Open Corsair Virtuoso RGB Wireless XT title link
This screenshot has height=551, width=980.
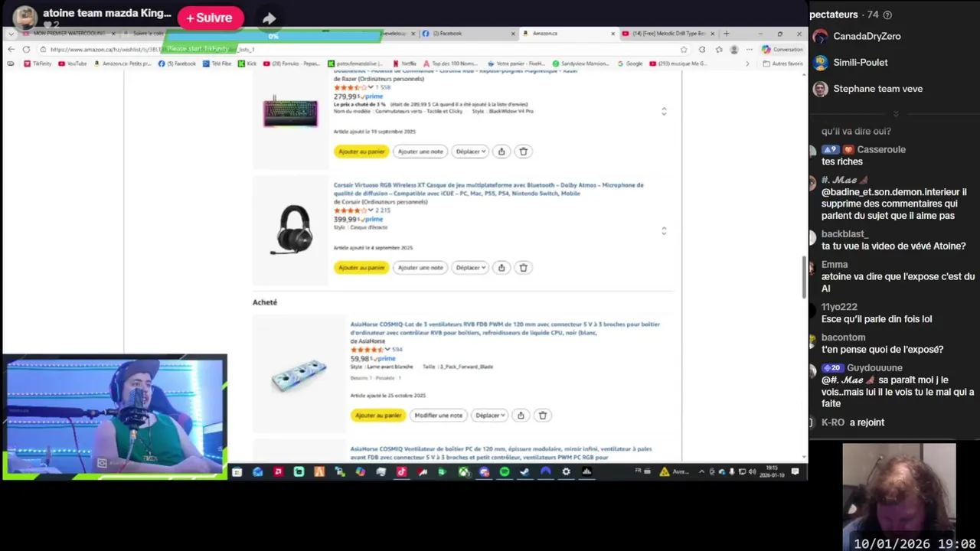coord(488,189)
